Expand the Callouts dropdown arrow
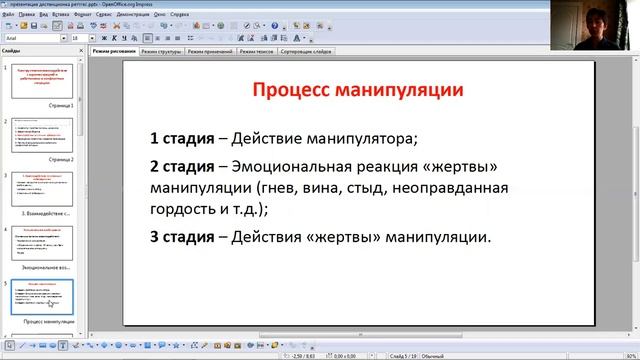 pos(169,345)
